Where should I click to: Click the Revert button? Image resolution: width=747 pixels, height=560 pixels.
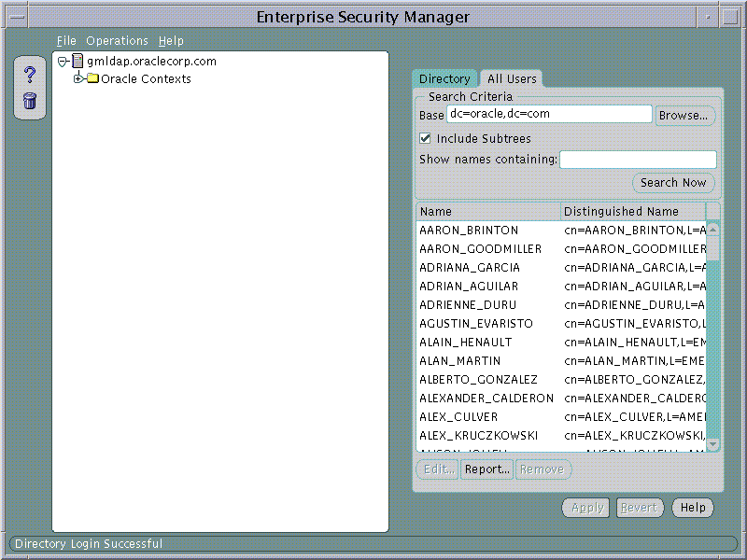click(x=640, y=508)
